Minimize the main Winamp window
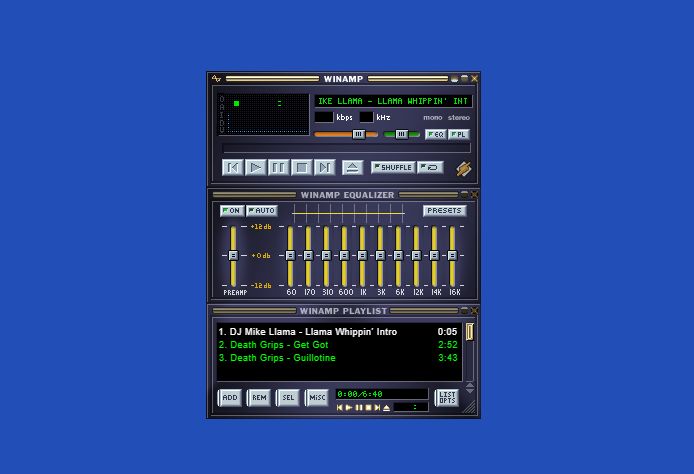Image resolution: width=694 pixels, height=474 pixels. click(455, 79)
